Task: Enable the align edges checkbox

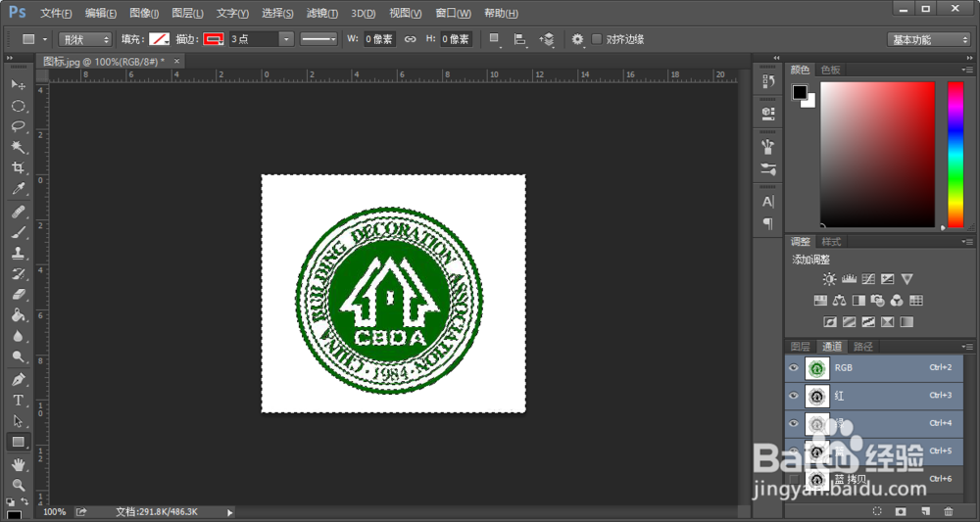Action: [597, 39]
